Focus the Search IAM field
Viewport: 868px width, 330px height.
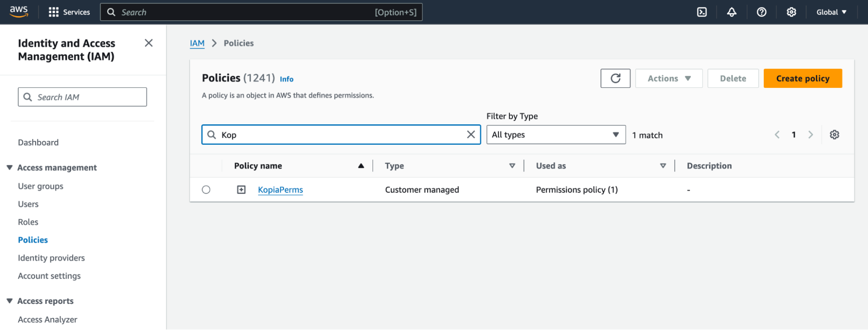[83, 97]
